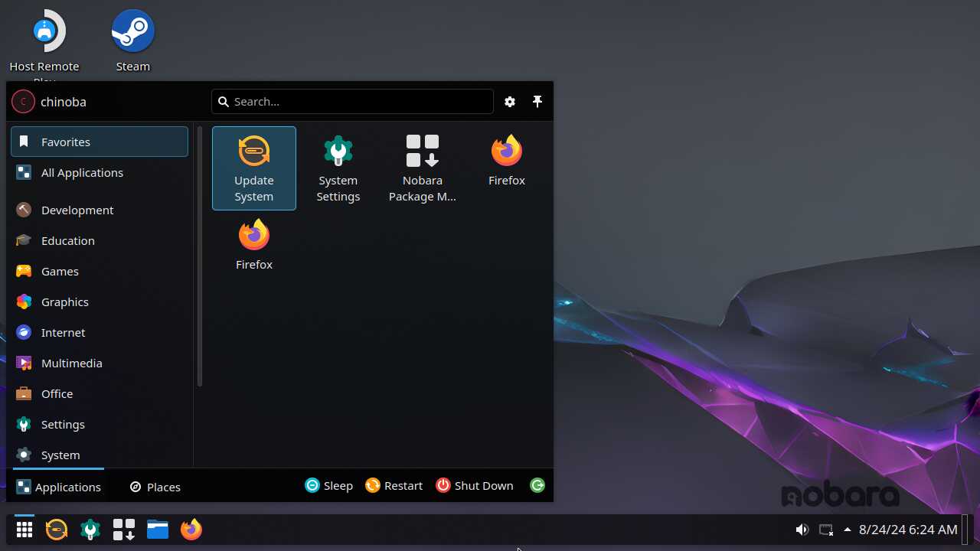Viewport: 980px width, 551px height.
Task: Open the Host Remote Play desktop icon
Action: pos(44,43)
